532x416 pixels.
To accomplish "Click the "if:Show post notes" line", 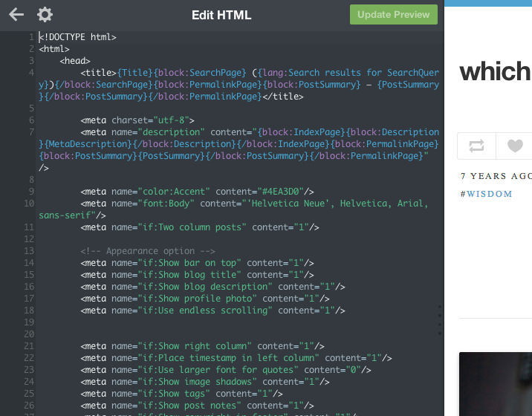I will point(197,405).
